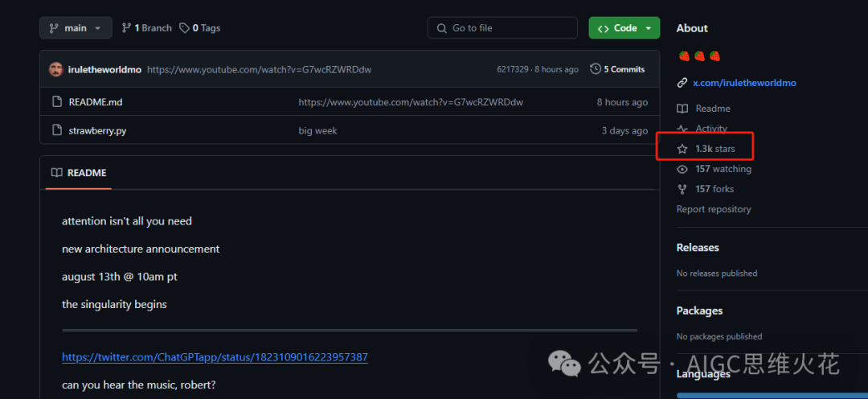The image size is (868, 399).
Task: Open the main branch dropdown
Action: click(76, 27)
